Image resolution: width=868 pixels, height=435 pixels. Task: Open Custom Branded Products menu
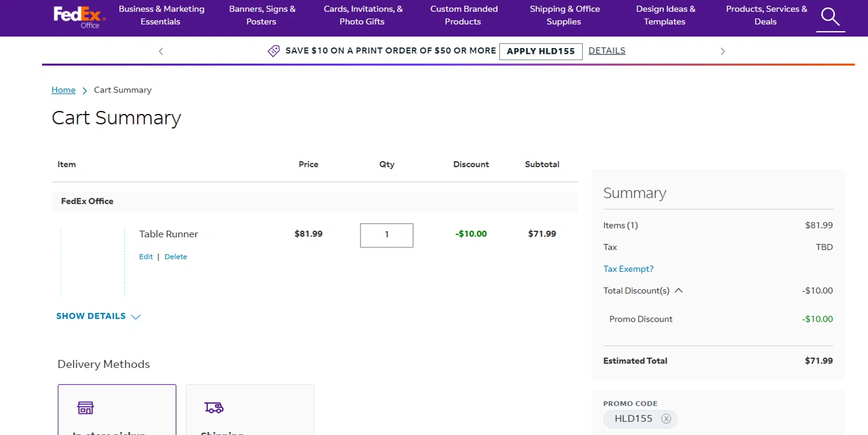pyautogui.click(x=464, y=15)
